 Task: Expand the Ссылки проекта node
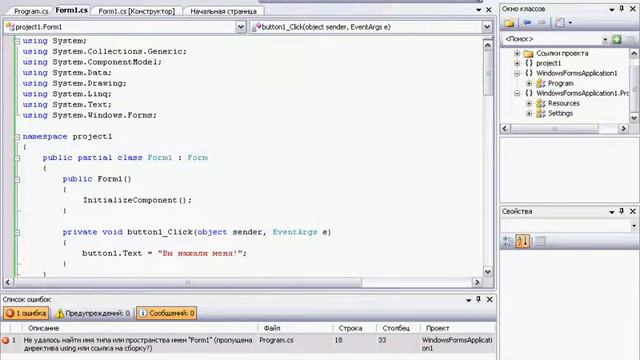pos(517,53)
